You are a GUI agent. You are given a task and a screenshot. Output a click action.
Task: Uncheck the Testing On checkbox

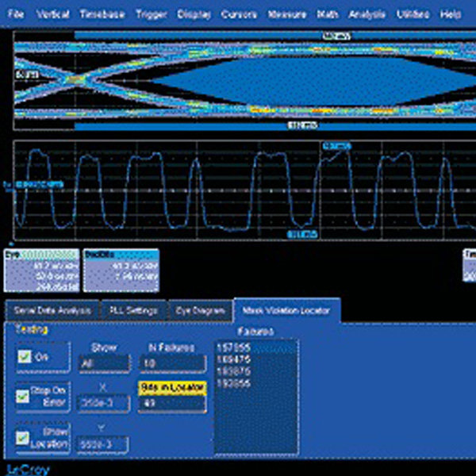click(25, 358)
